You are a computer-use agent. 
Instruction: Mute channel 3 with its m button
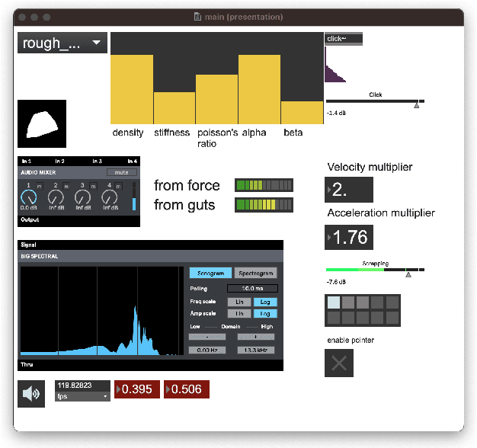(x=94, y=186)
